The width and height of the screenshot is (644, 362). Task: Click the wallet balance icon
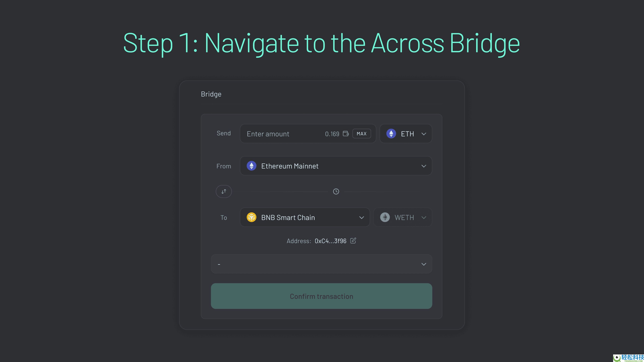click(x=346, y=134)
